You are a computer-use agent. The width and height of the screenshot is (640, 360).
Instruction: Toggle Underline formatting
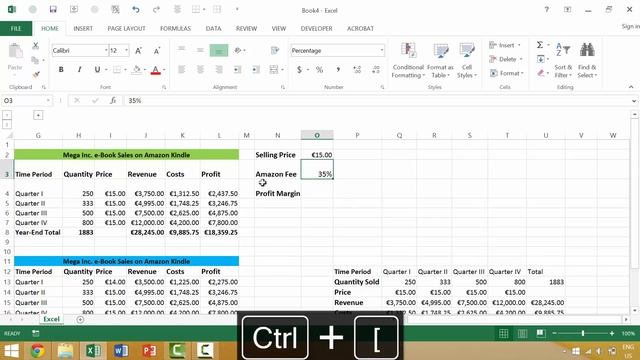coord(97,70)
